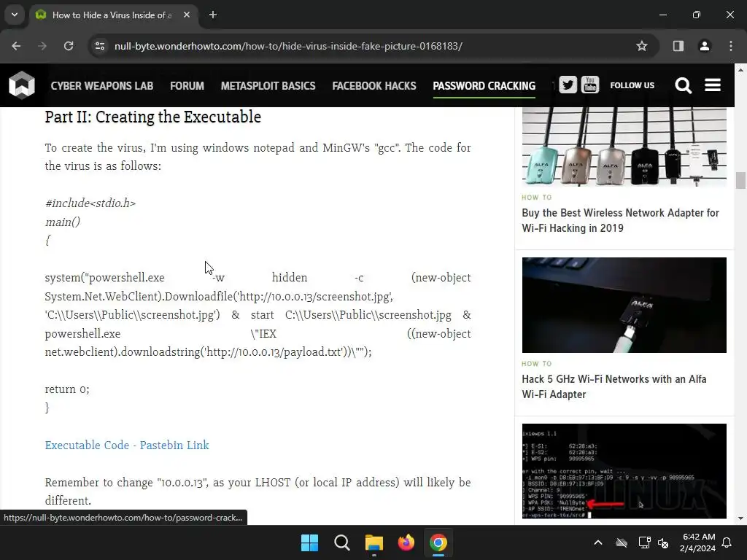Open the OneDrive tray icon
747x560 pixels.
622,542
